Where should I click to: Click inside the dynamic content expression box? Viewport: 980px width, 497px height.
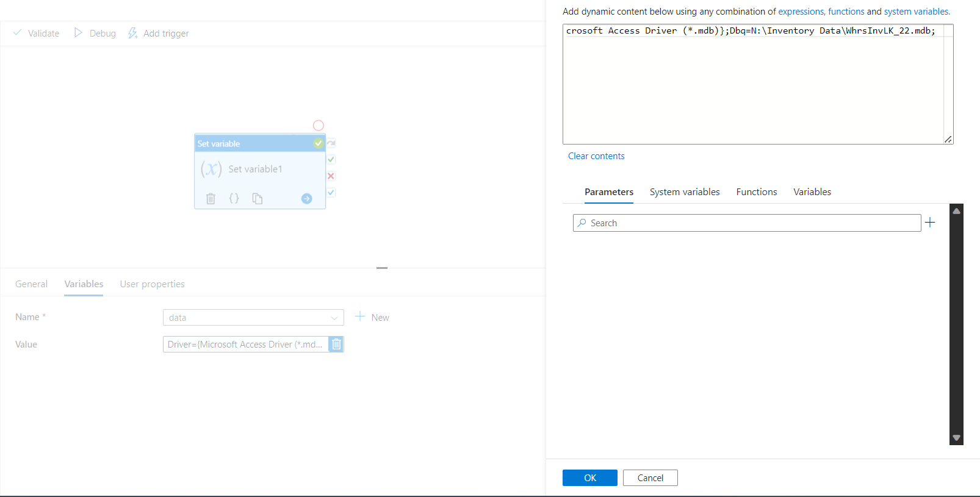[x=758, y=84]
